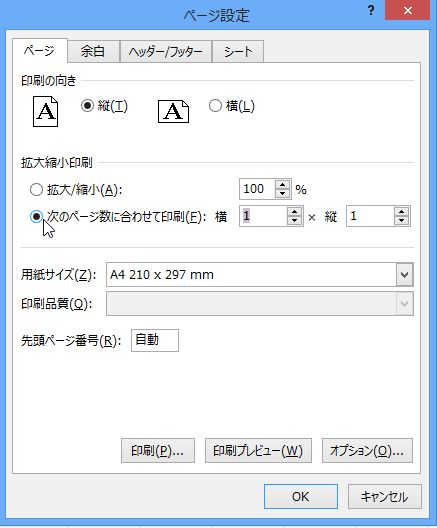
Task: Click the portrait orientation page icon
Action: coord(45,111)
